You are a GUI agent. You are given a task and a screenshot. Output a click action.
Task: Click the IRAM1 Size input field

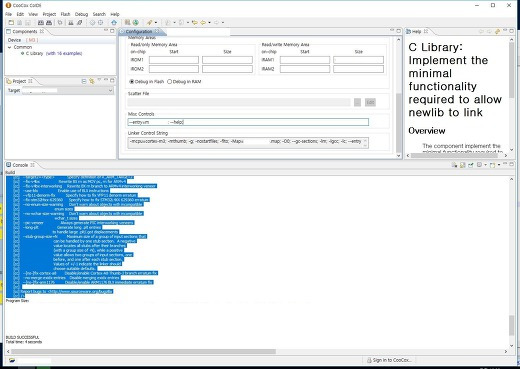pos(358,60)
